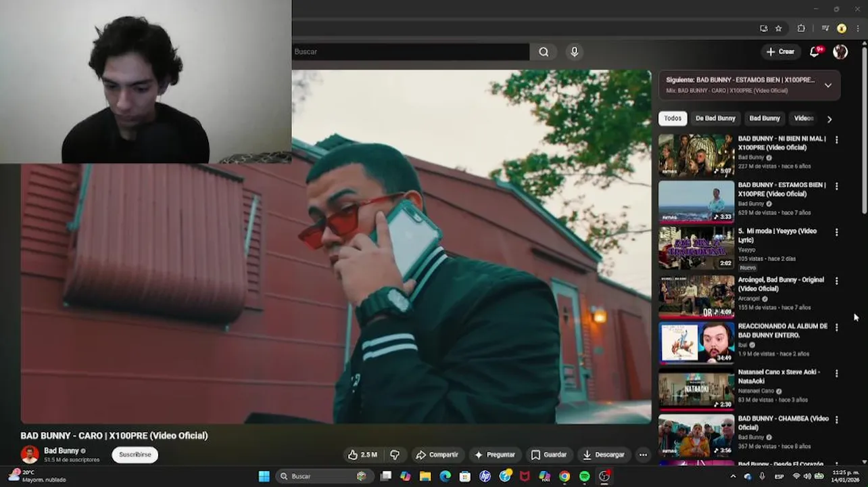Viewport: 868px width, 487px height.
Task: Open Spotify from taskbar
Action: coord(584,476)
